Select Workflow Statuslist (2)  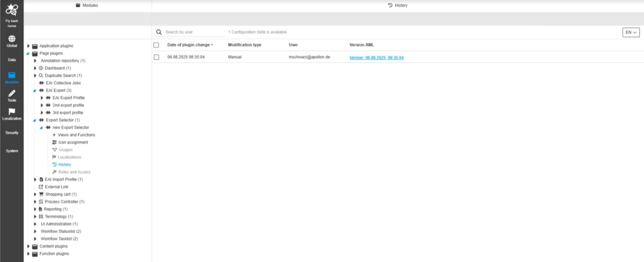point(61,231)
